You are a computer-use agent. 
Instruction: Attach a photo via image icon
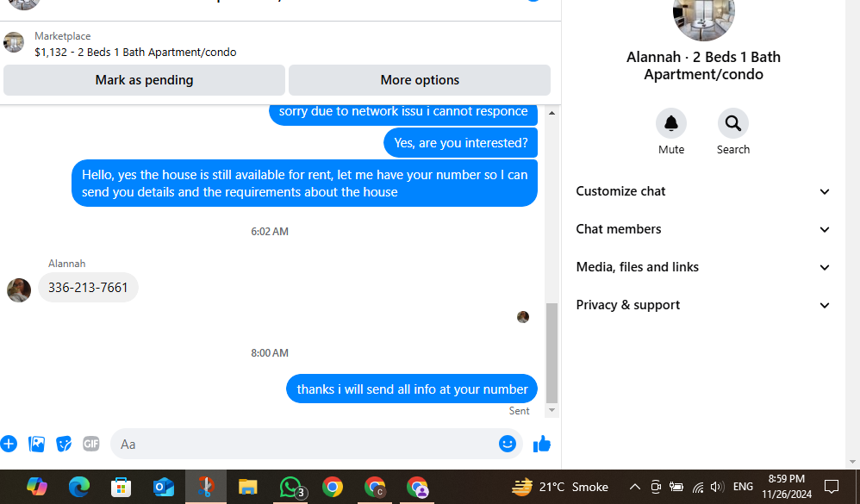[x=36, y=444]
